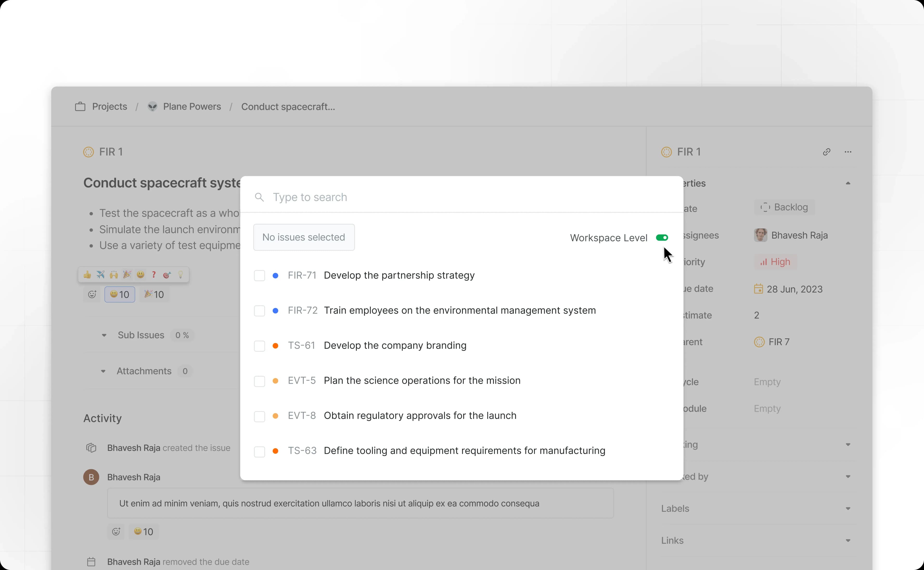The width and height of the screenshot is (924, 570).
Task: Click the airplane emoji in reaction picker
Action: pos(100,275)
